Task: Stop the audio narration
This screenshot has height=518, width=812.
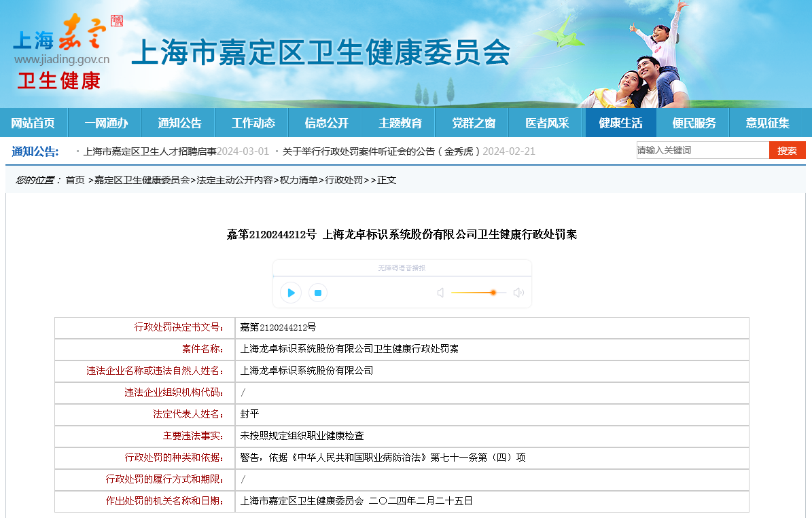Action: 318,293
